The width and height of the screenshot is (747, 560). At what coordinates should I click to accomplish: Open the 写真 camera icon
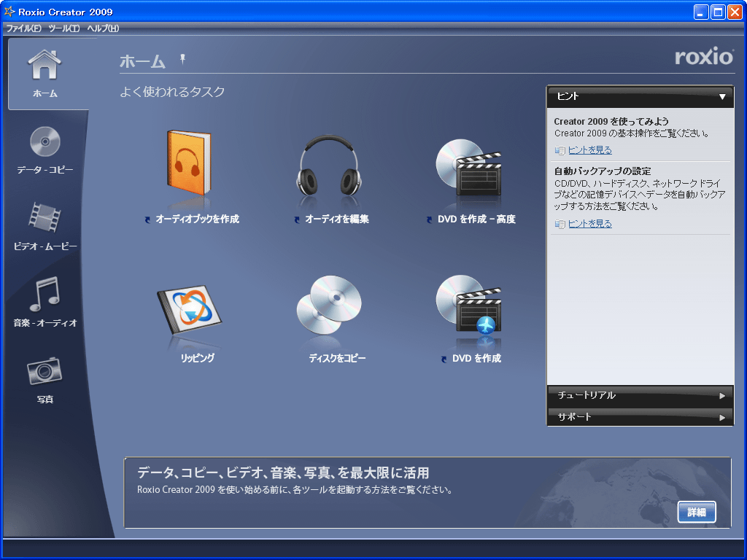pos(44,370)
